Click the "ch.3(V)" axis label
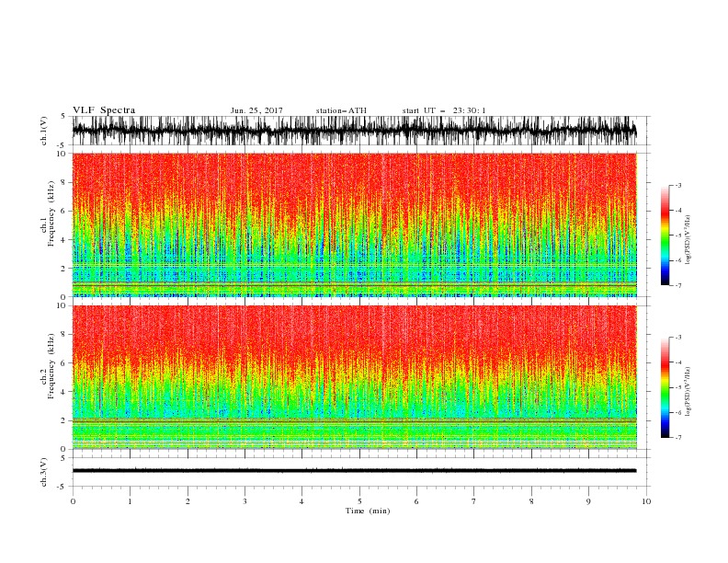 [x=44, y=472]
